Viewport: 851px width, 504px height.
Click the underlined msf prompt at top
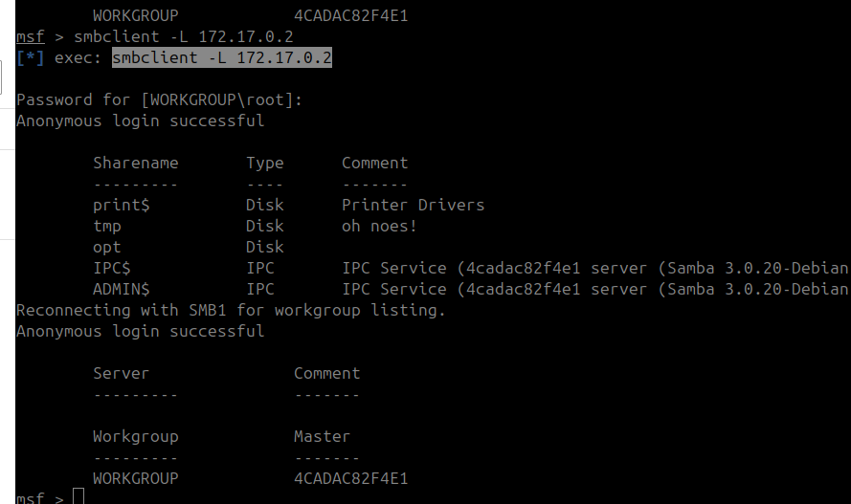pyautogui.click(x=31, y=37)
